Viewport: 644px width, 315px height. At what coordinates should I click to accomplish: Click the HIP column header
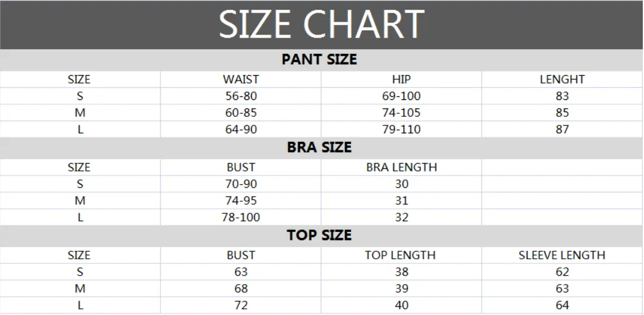pos(401,79)
